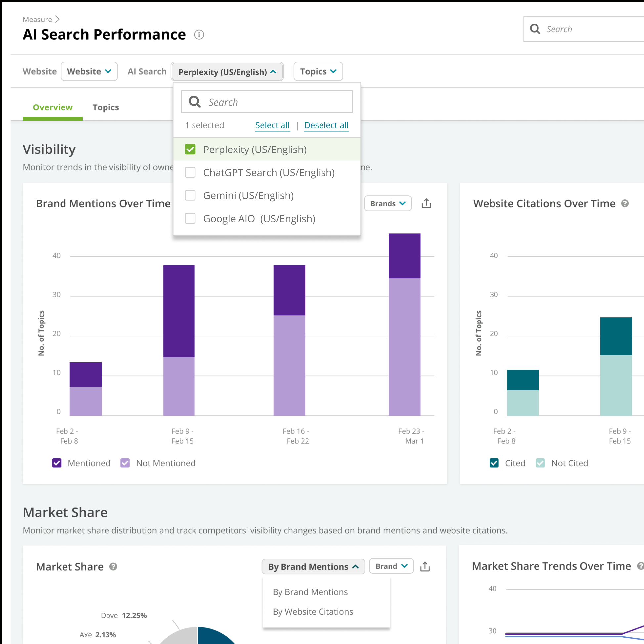This screenshot has width=644, height=644.
Task: Click Deselect all link
Action: [326, 125]
